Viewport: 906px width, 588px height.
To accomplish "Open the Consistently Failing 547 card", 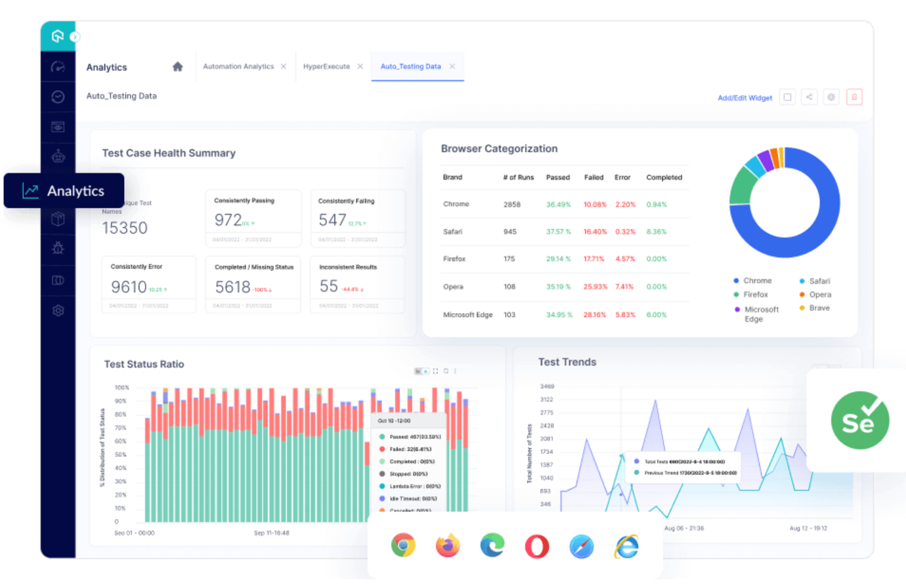I will (x=358, y=219).
